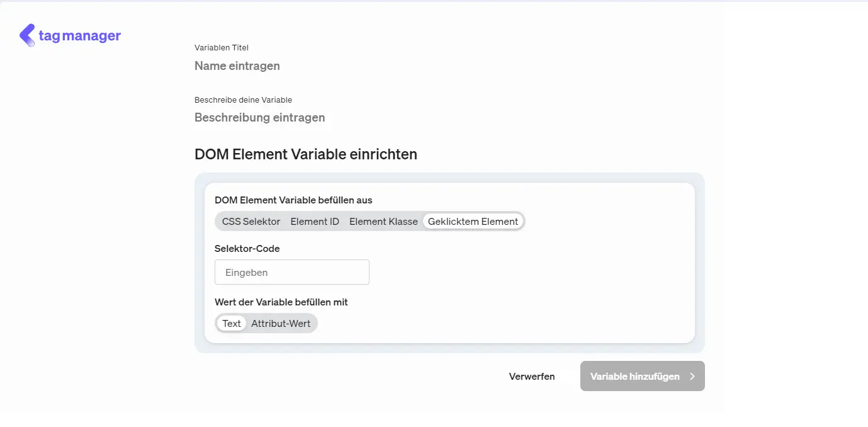
Task: Click the 'Beschreibung eintragen' description field
Action: (260, 117)
